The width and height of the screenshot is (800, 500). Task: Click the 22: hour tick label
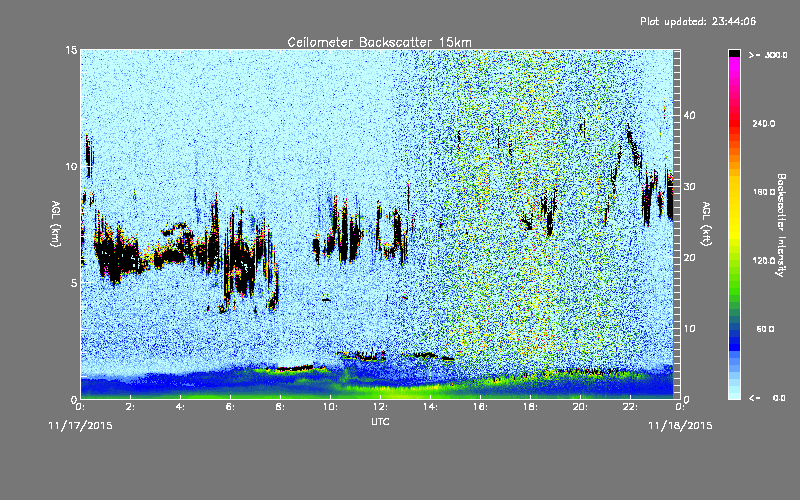(631, 407)
